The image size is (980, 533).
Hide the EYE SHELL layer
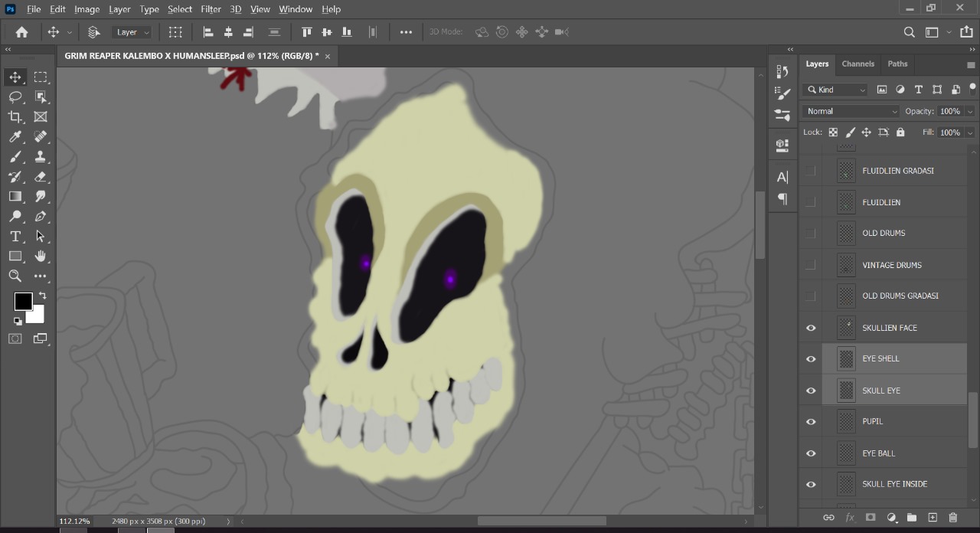tap(811, 359)
